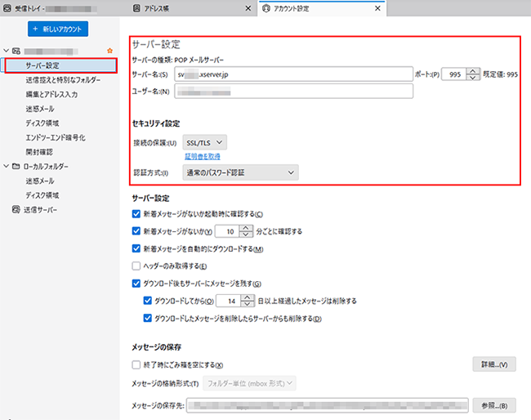Open エンドツーエンド暗号化 settings
The image size is (531, 420).
point(56,137)
